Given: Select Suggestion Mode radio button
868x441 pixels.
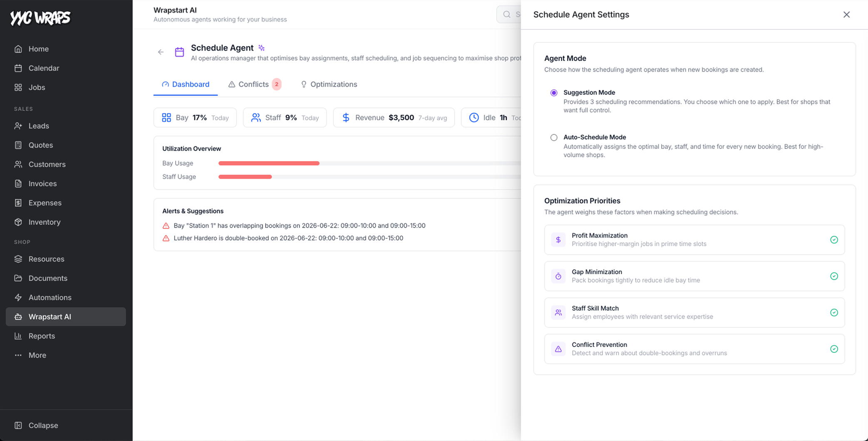Looking at the screenshot, I should click(x=554, y=93).
